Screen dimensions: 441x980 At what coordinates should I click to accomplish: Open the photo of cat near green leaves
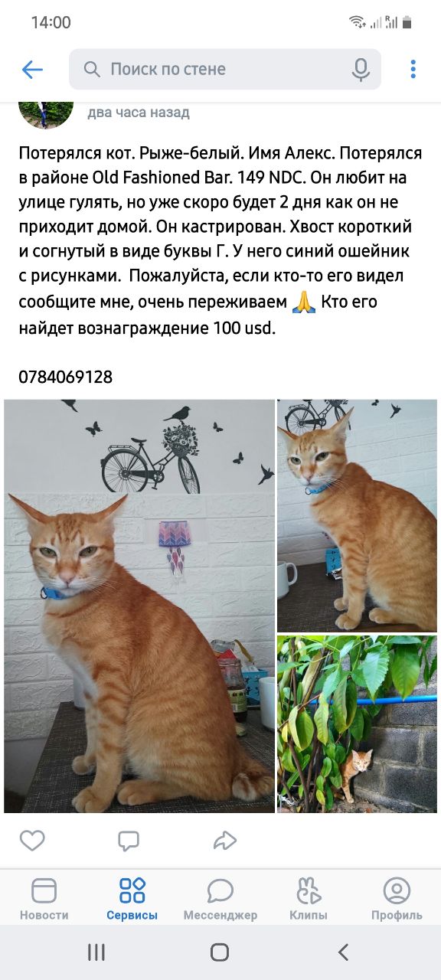pos(357,724)
